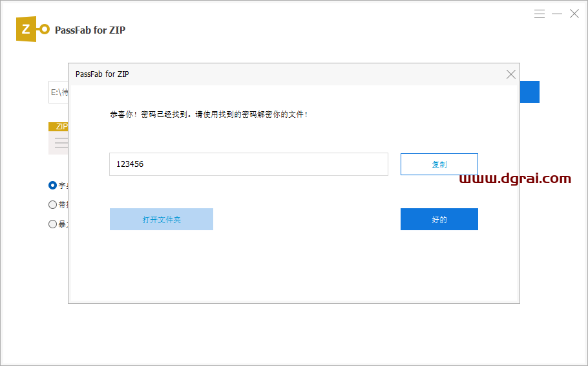Click the PassFab for ZIP logo icon
The width and height of the screenshot is (588, 366).
32,29
